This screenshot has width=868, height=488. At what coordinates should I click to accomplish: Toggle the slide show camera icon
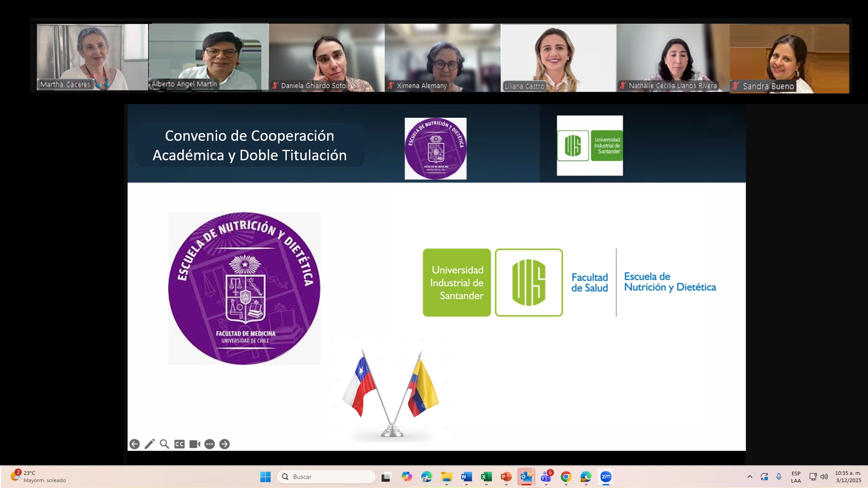[194, 444]
